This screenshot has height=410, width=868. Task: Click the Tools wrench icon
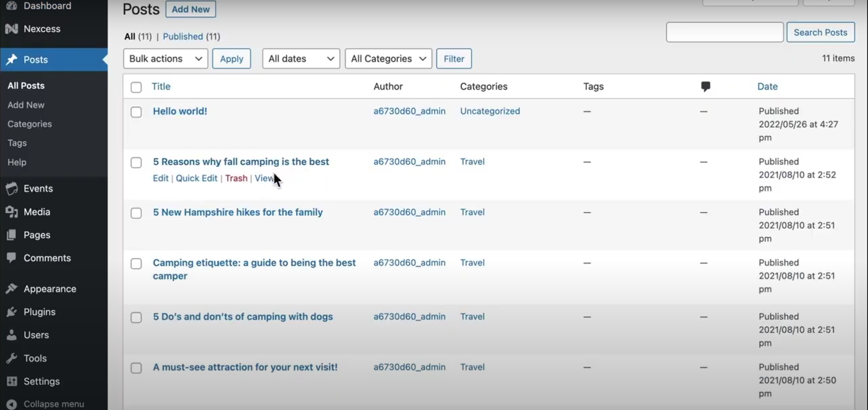[x=12, y=358]
